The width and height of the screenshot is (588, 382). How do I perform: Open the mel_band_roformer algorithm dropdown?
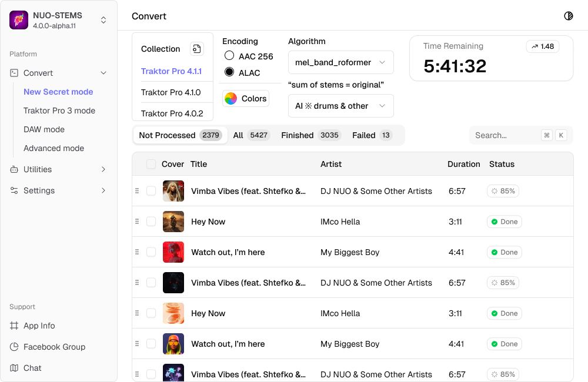340,62
